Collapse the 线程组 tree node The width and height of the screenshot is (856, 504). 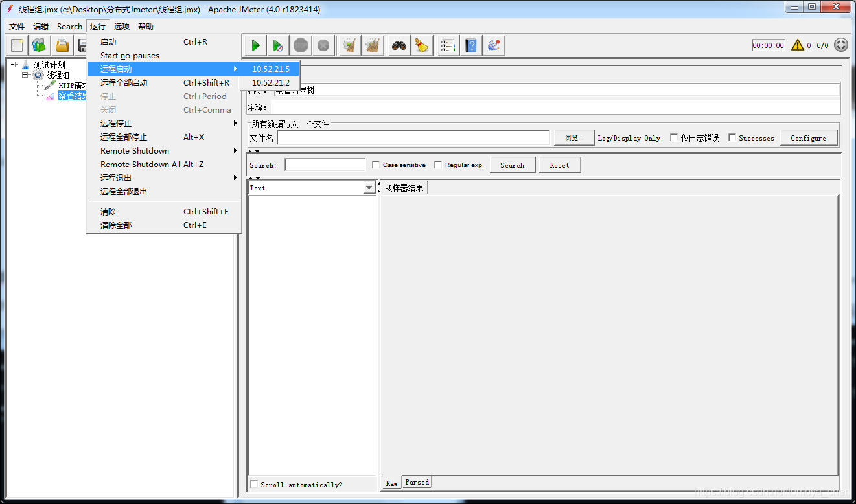click(x=25, y=74)
